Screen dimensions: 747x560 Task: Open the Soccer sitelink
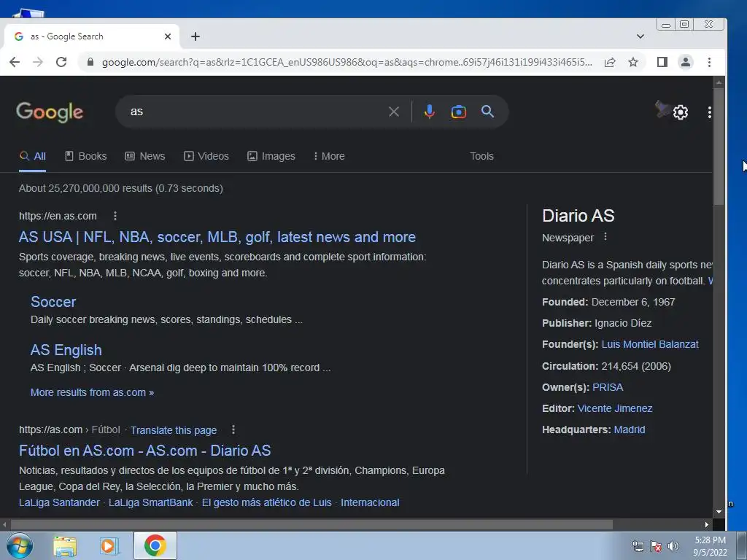pyautogui.click(x=53, y=302)
